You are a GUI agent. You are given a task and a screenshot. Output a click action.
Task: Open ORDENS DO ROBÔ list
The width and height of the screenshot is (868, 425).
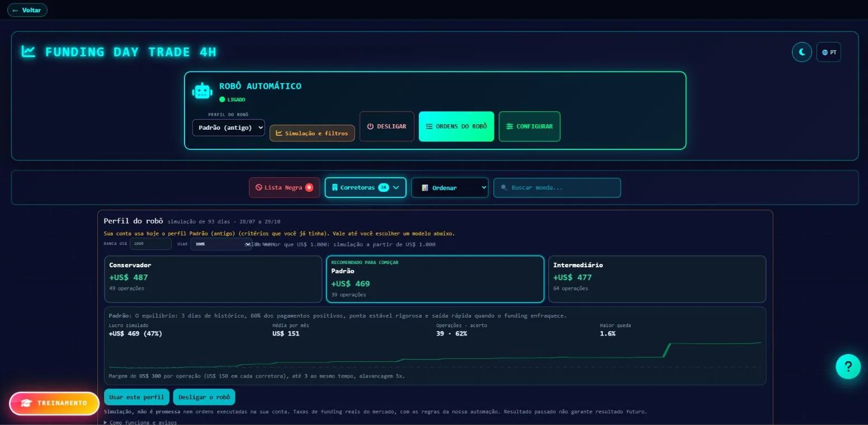point(456,126)
